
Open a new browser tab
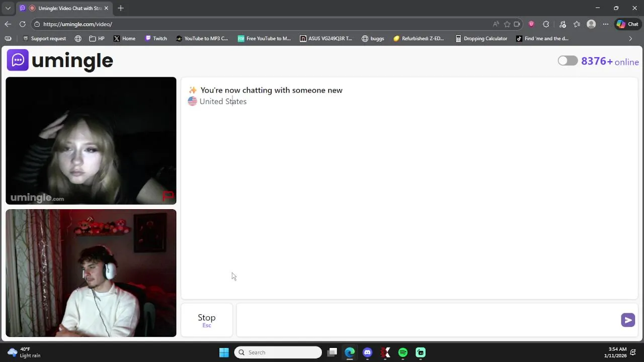tap(121, 8)
